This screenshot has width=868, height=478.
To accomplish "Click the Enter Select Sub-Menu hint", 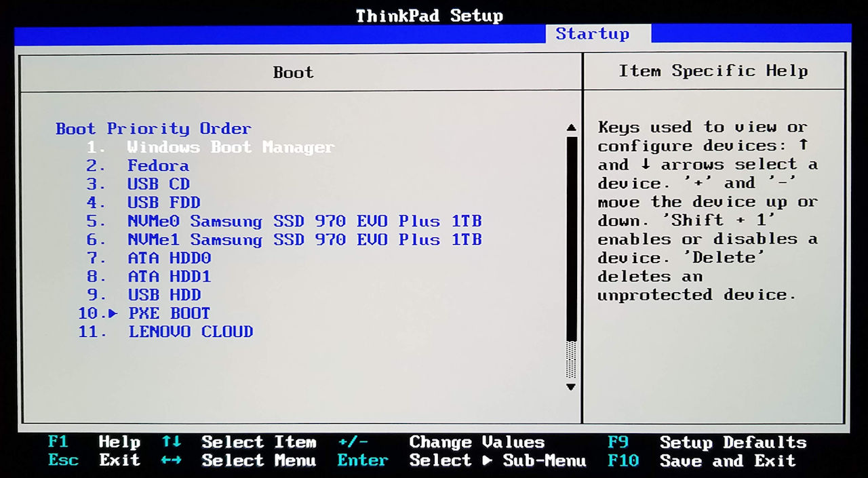I will coord(462,460).
